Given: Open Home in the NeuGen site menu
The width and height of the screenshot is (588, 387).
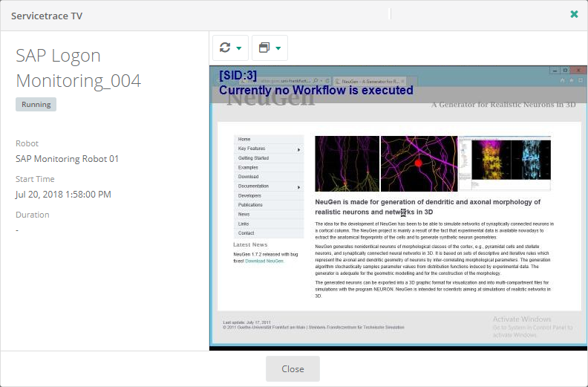Looking at the screenshot, I should (269, 139).
